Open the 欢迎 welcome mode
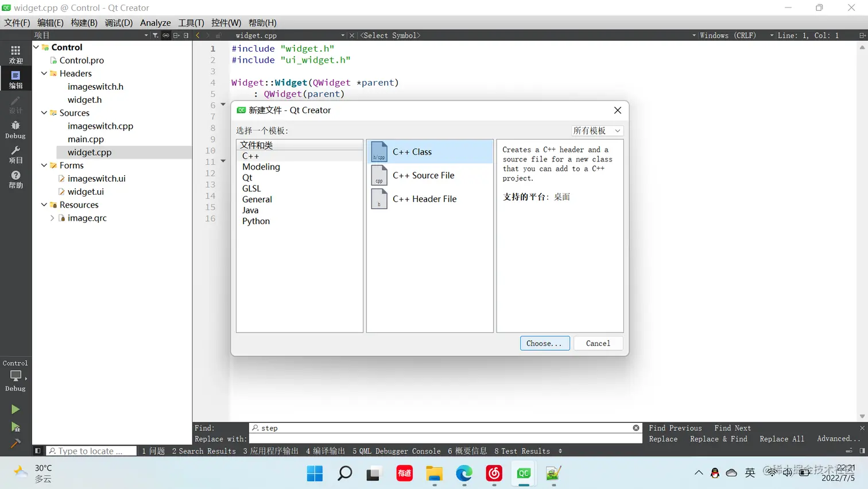 (15, 55)
